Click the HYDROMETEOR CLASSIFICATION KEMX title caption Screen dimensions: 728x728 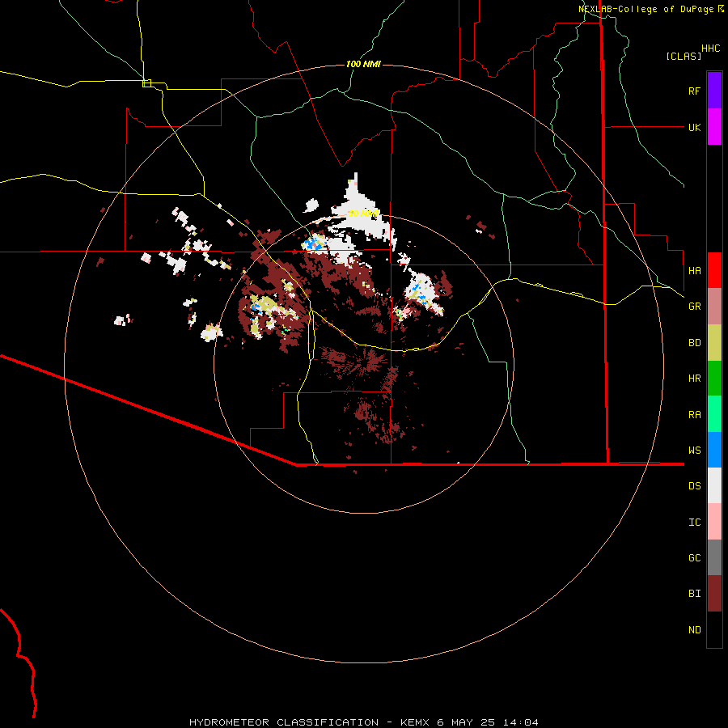click(364, 722)
